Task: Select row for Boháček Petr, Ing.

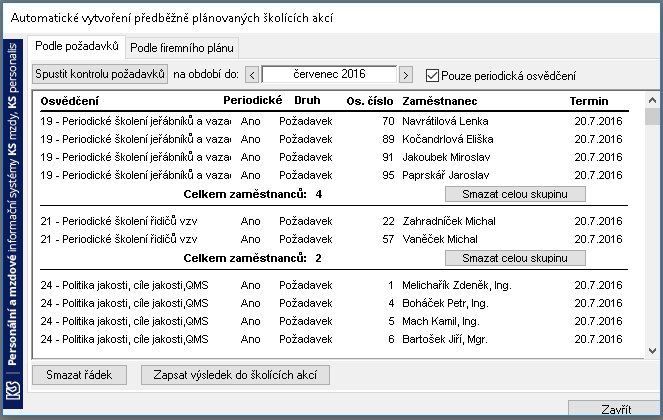Action: pyautogui.click(x=334, y=303)
